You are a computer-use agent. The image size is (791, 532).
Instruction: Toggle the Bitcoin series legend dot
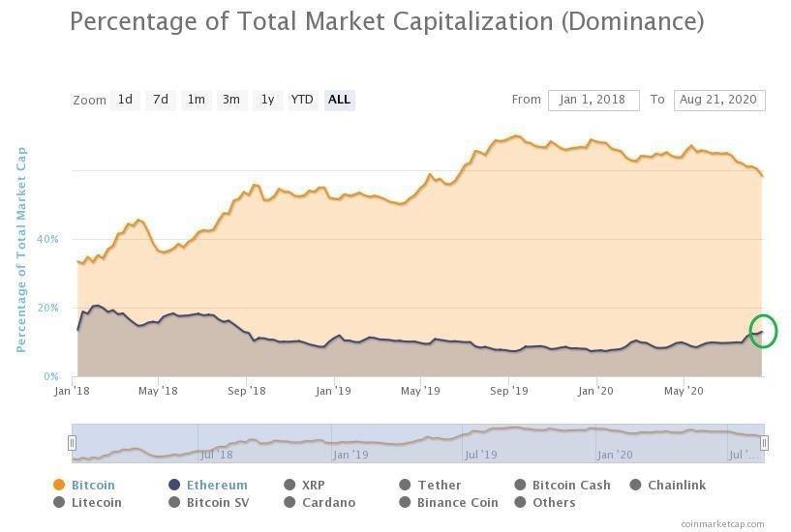click(x=59, y=485)
